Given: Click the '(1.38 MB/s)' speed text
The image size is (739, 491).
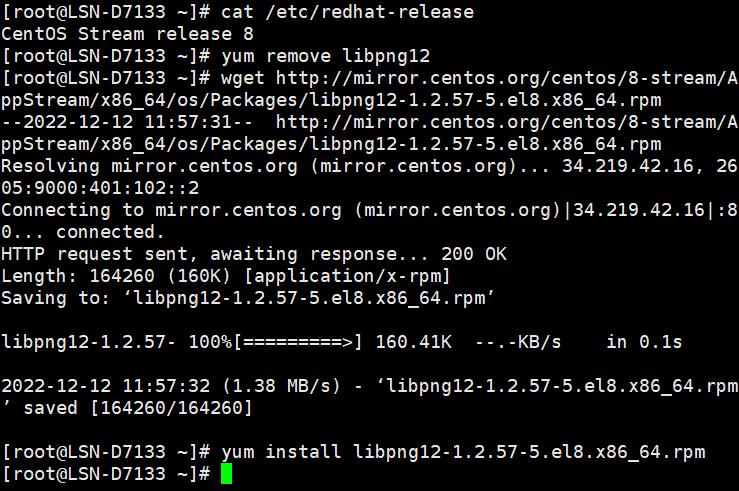Looking at the screenshot, I should coord(281,386).
